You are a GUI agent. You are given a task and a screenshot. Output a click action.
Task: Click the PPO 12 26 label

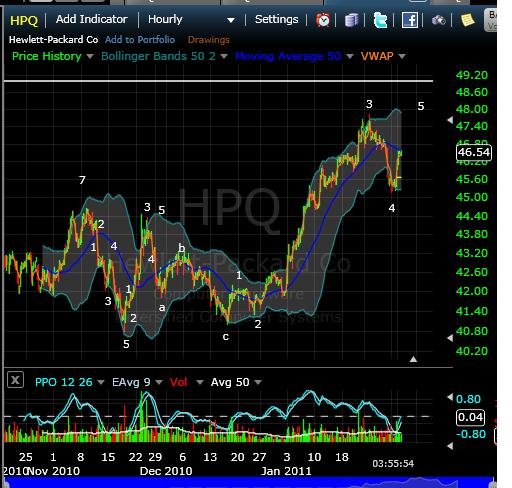[x=64, y=382]
